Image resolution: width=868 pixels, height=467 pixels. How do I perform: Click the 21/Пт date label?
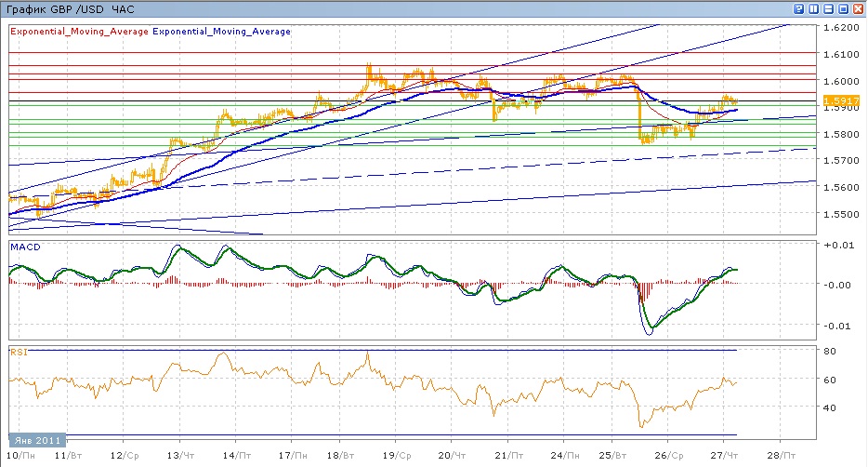click(509, 455)
